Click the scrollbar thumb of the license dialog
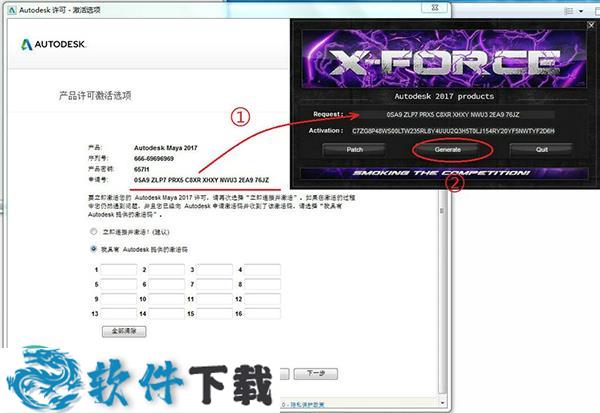Screen dimensions: 600x413 [442, 211]
